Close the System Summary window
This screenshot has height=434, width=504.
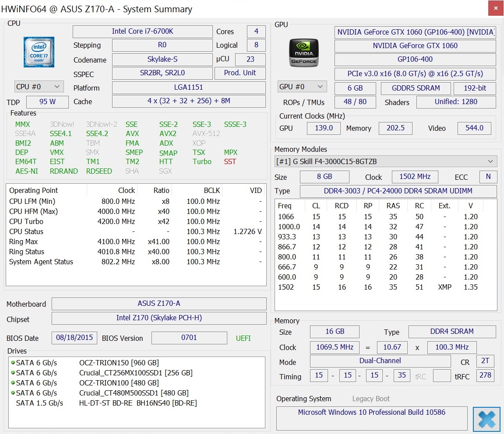click(x=495, y=8)
